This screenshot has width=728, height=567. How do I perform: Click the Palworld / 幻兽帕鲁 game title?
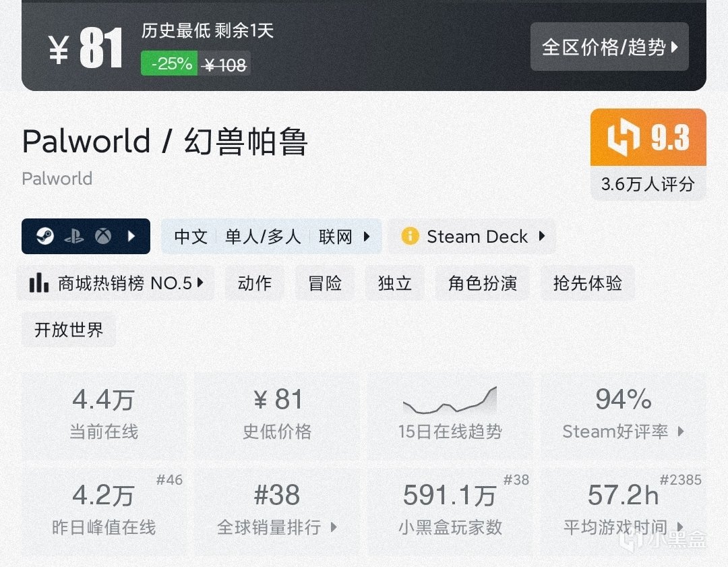pos(165,141)
